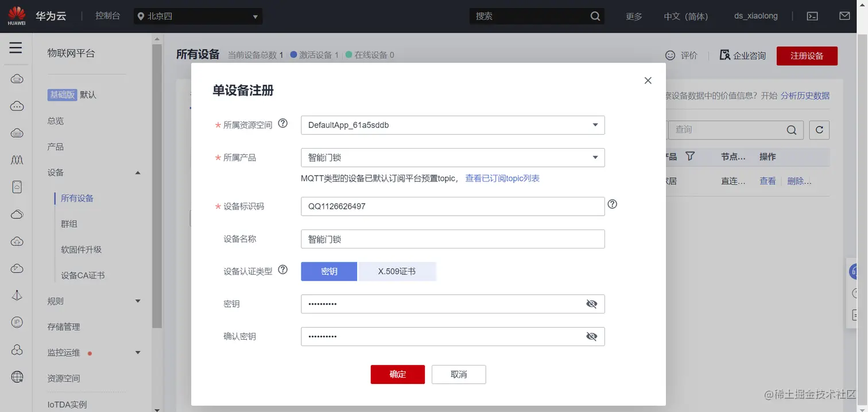This screenshot has height=412, width=868.
Task: Click the 确定 button
Action: (398, 374)
